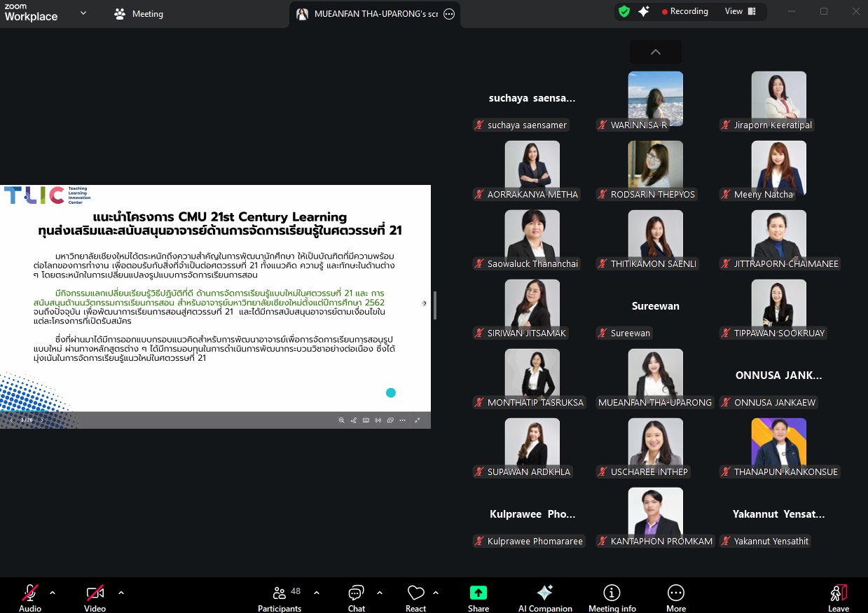The image size is (868, 613).
Task: Open Meeting info
Action: coord(612,598)
